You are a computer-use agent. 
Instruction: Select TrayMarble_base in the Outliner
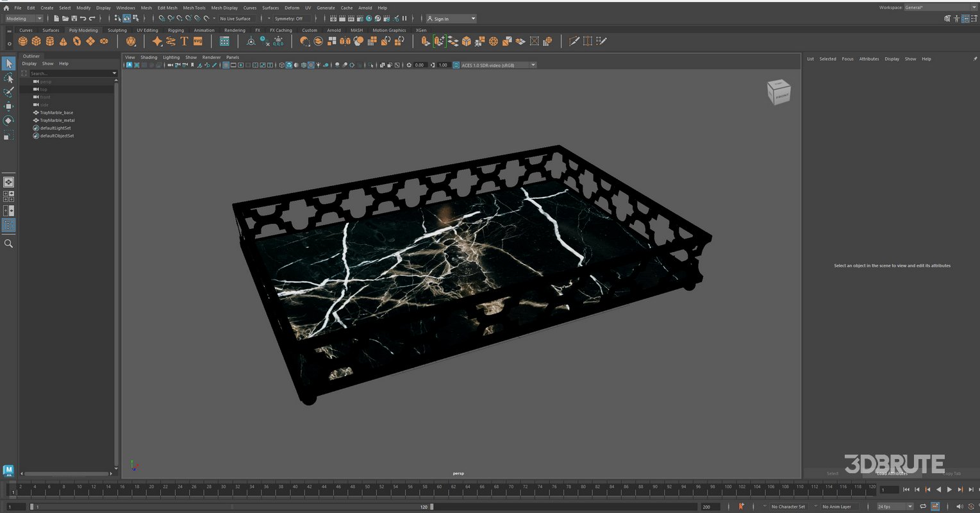pos(56,112)
